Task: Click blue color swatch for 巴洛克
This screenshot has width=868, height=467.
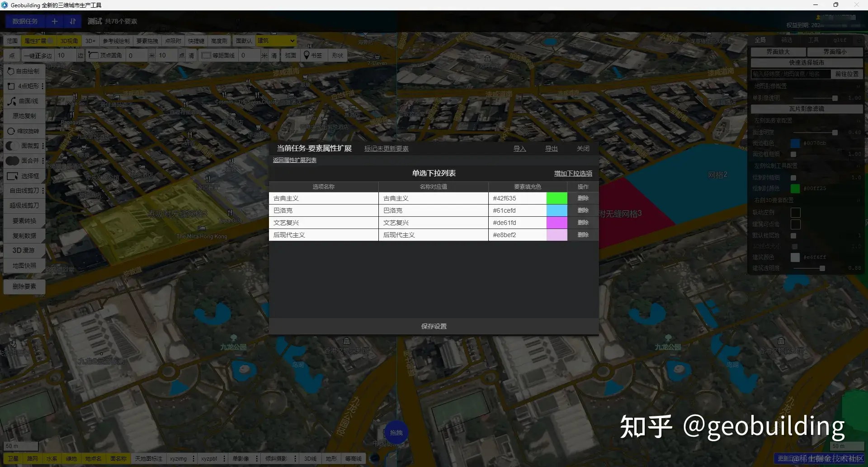Action: 557,210
